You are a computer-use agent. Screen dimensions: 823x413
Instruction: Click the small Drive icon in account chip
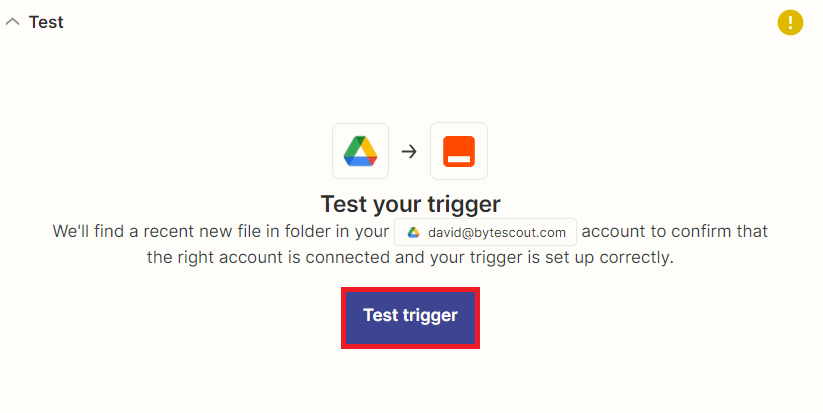pyautogui.click(x=413, y=233)
